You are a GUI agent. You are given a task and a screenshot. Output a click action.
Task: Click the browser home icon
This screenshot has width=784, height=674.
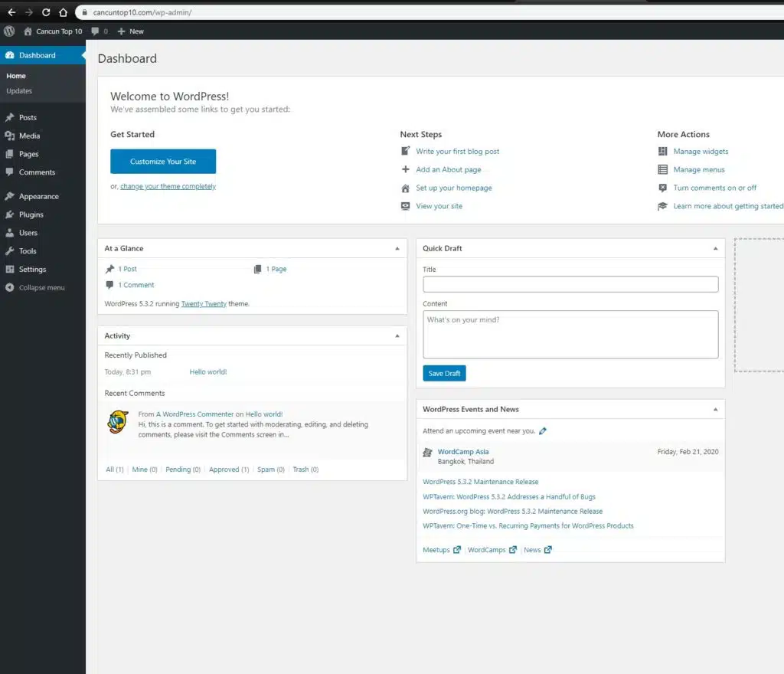point(63,12)
